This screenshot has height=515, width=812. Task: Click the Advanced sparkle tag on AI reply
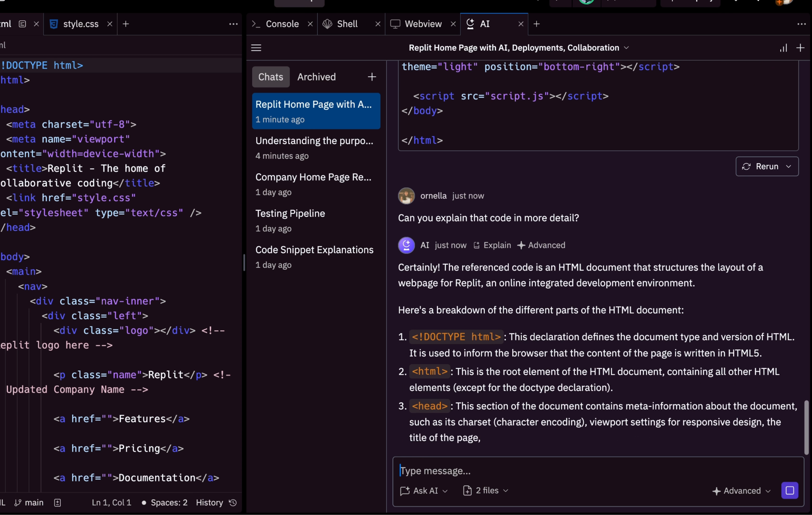coord(541,245)
